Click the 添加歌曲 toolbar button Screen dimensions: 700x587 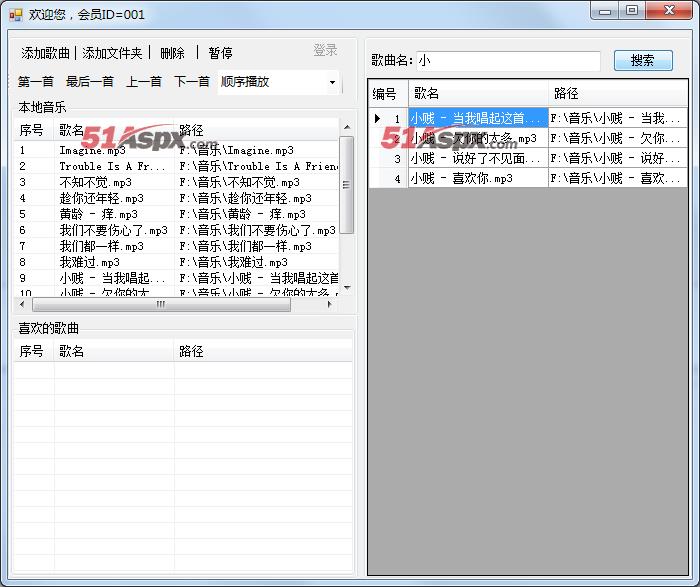pos(46,53)
